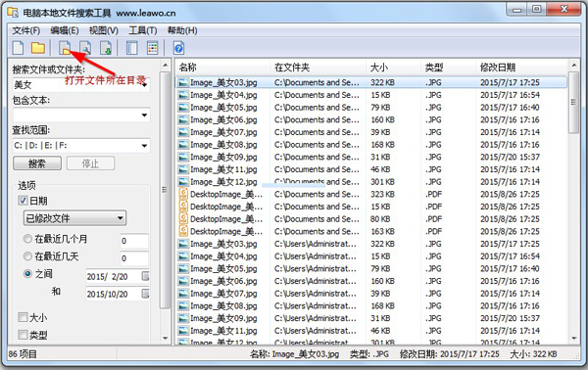The image size is (588, 370).
Task: Toggle the side panel layout toolbar icon
Action: (x=131, y=48)
